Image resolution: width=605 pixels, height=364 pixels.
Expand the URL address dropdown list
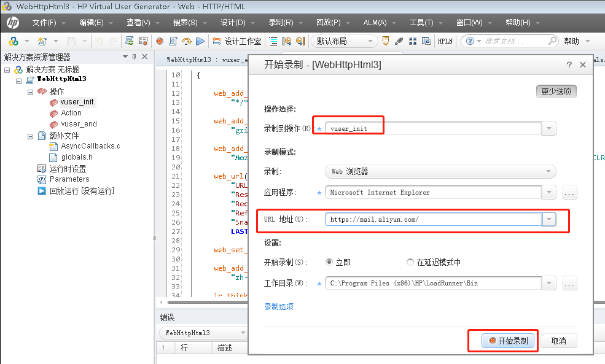click(549, 219)
